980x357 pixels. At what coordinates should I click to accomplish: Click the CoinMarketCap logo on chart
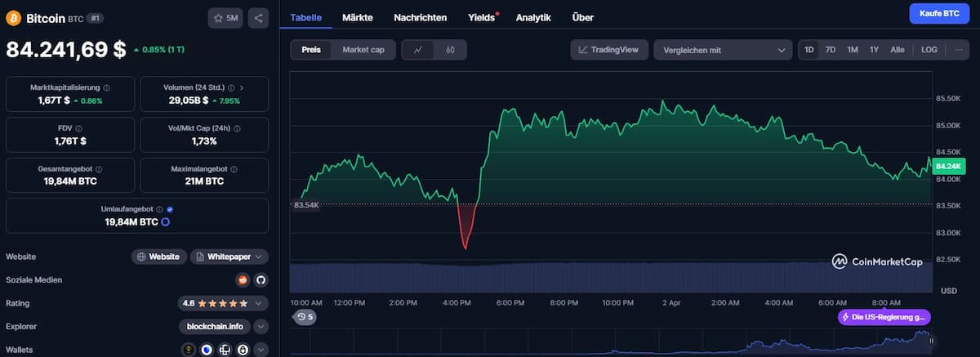(877, 261)
